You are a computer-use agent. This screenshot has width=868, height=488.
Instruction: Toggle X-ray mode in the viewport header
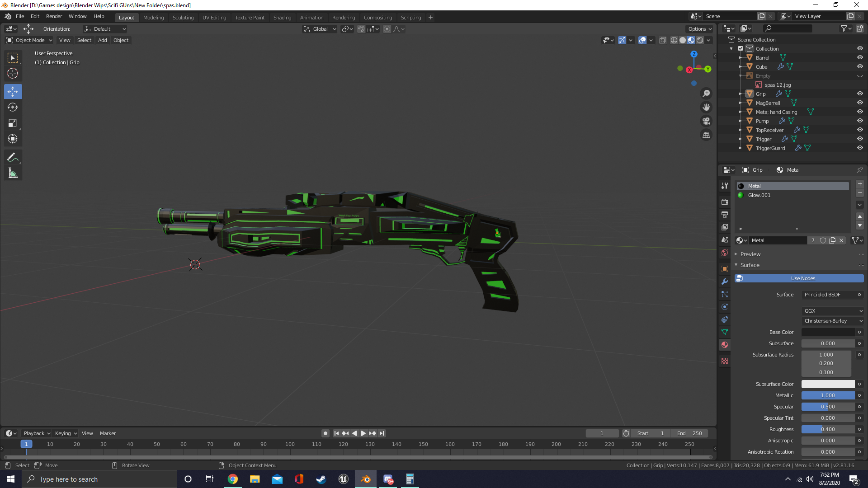point(662,40)
